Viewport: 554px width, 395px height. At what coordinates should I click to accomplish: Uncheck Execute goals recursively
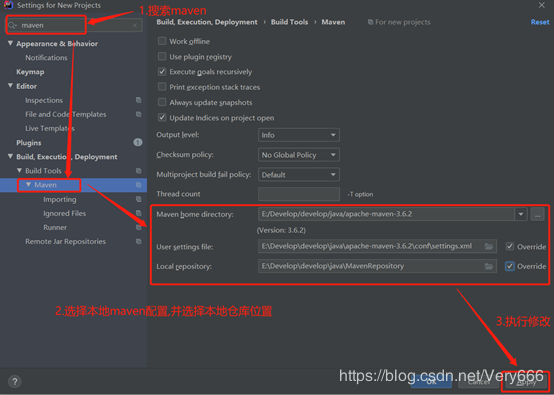pyautogui.click(x=162, y=72)
